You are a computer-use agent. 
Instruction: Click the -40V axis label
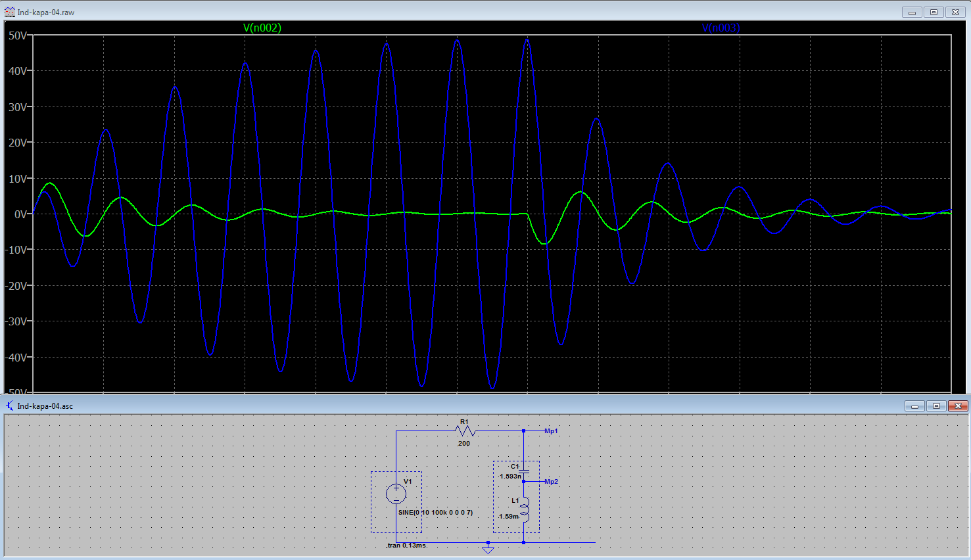[x=16, y=358]
